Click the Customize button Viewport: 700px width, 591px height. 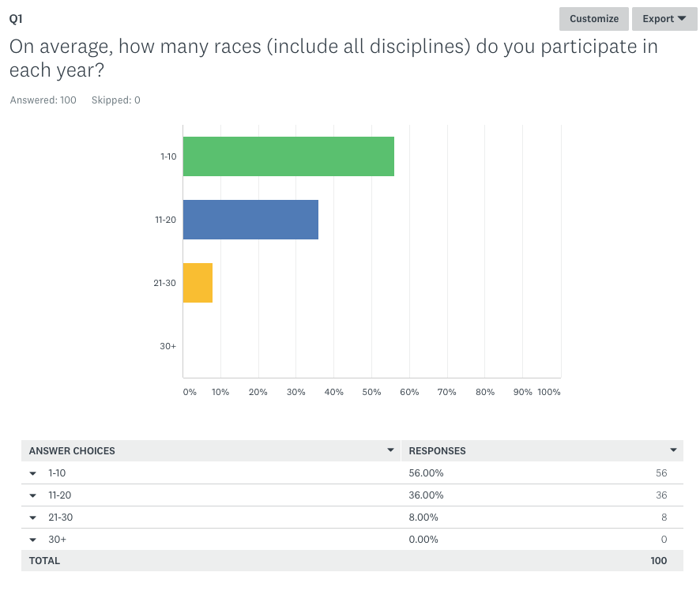coord(593,19)
